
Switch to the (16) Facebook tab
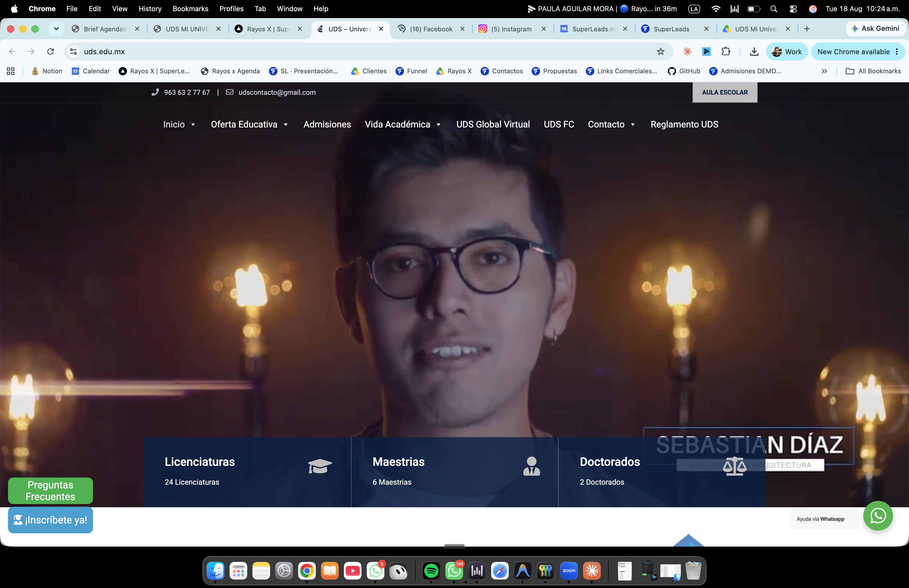[431, 29]
